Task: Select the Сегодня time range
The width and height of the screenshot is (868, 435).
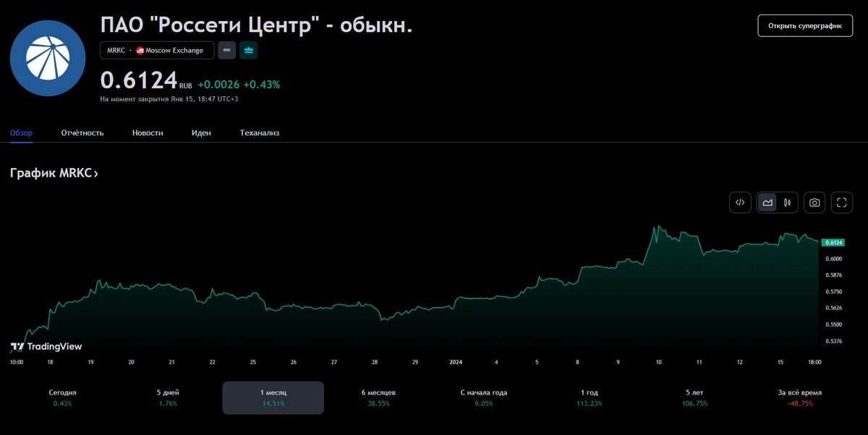Action: pos(63,397)
